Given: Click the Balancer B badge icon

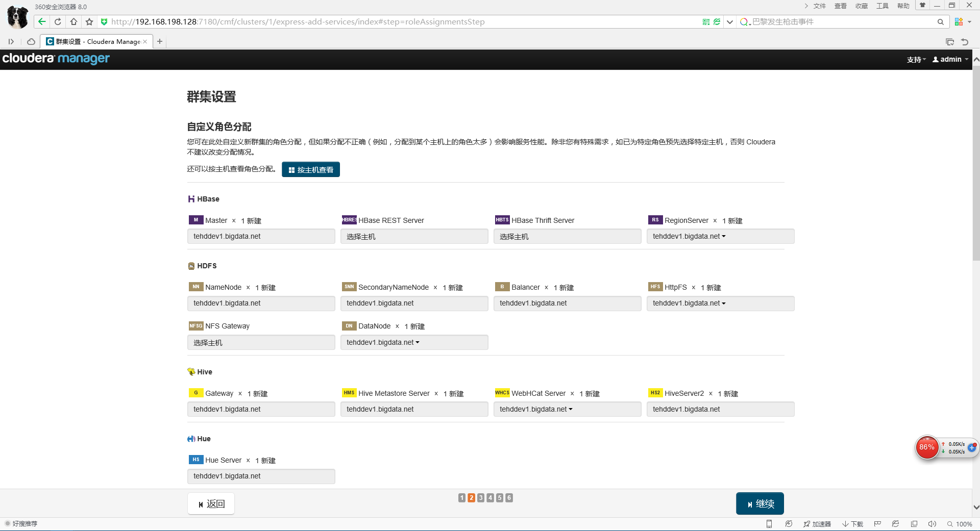Looking at the screenshot, I should pyautogui.click(x=502, y=287).
